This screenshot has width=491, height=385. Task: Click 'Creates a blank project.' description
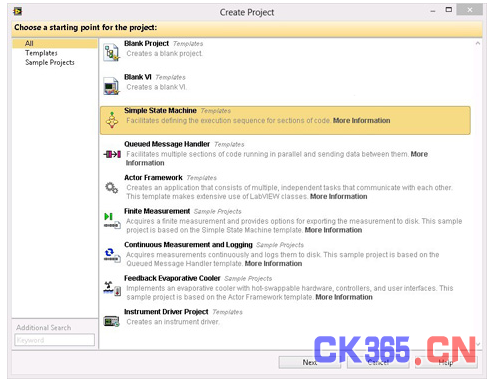coord(164,53)
